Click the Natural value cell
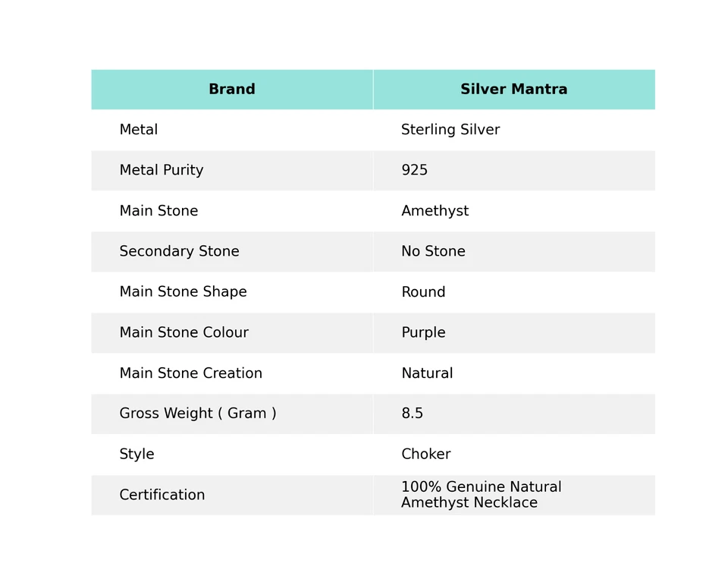 click(x=427, y=373)
